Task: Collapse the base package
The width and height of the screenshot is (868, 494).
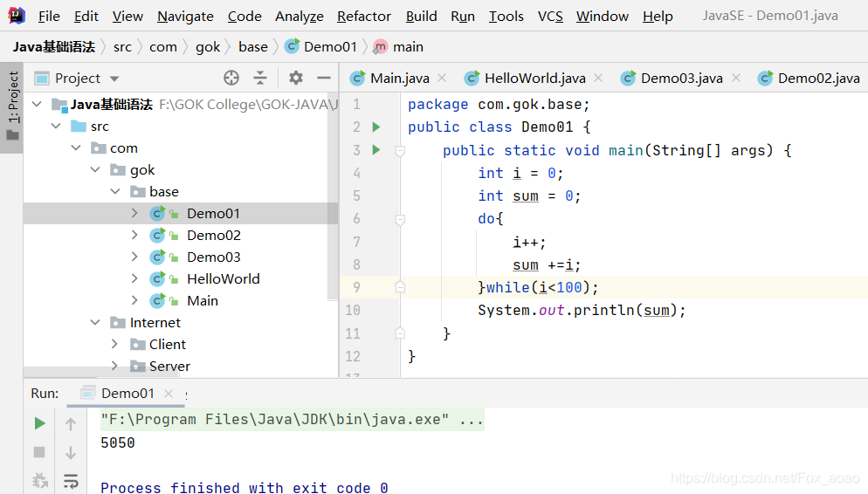Action: (115, 191)
